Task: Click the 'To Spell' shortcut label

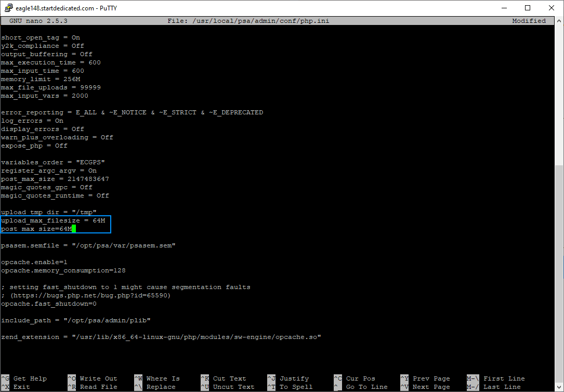Action: 296,387
